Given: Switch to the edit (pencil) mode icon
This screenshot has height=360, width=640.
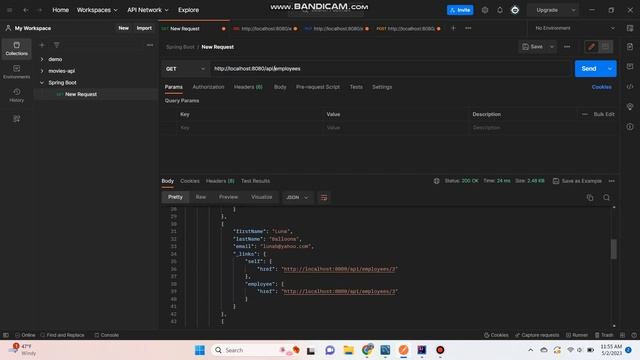Looking at the screenshot, I should tap(591, 47).
